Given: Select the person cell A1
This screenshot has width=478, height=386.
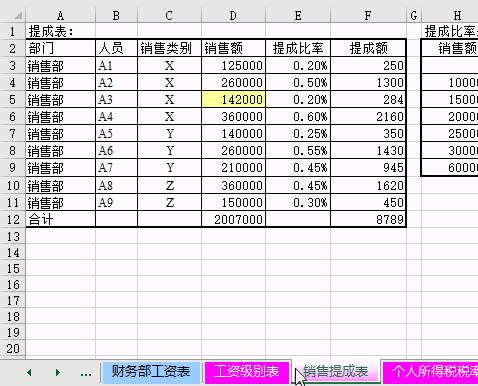Looking at the screenshot, I should [x=116, y=65].
